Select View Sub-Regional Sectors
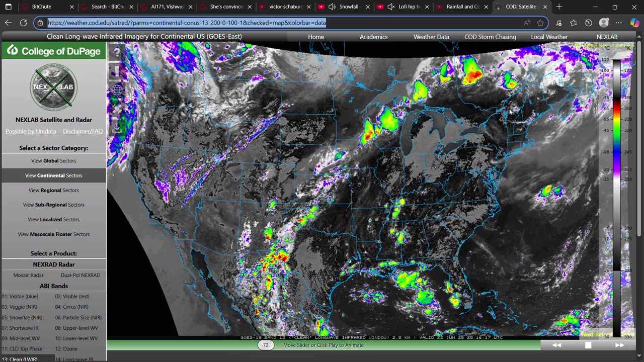Viewport: 644px width, 362px height. [54, 205]
